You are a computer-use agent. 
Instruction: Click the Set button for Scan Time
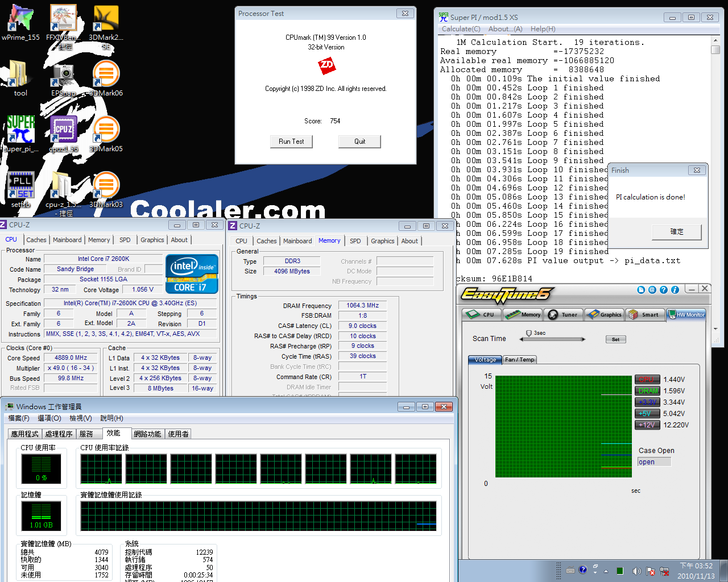615,339
